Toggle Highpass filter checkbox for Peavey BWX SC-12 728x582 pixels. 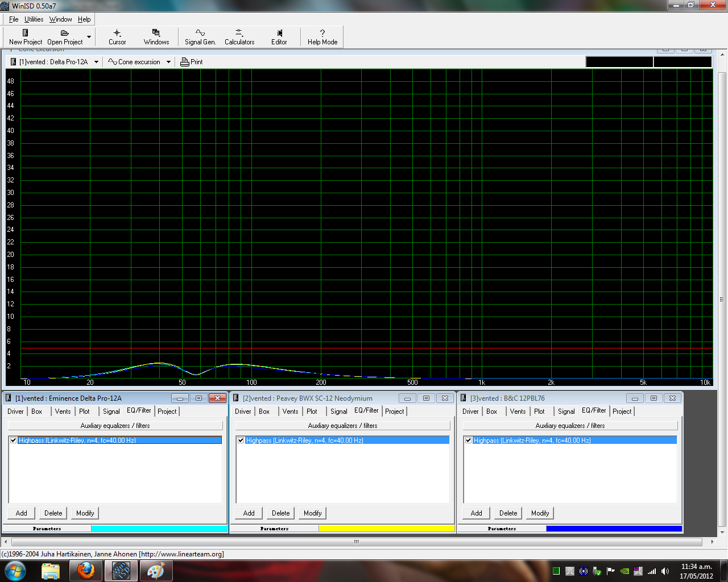241,440
